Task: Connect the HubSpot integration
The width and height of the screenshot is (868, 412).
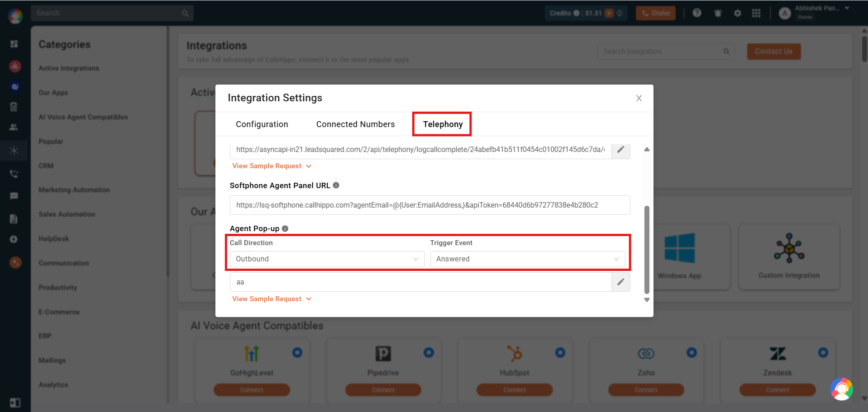Action: click(x=515, y=390)
